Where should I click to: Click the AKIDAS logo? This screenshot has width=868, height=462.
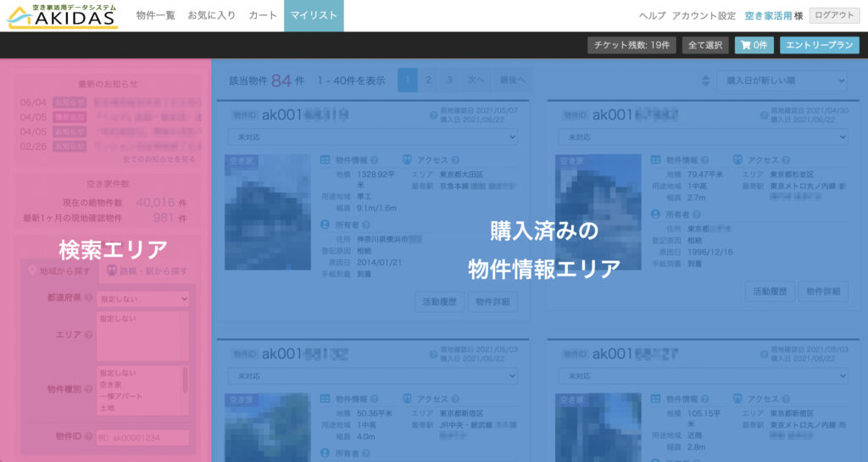[x=62, y=16]
